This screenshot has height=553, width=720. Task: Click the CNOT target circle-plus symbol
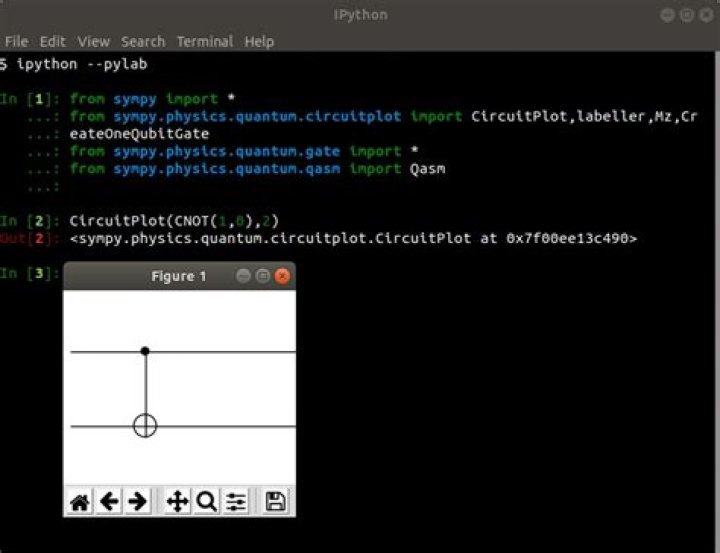click(145, 426)
